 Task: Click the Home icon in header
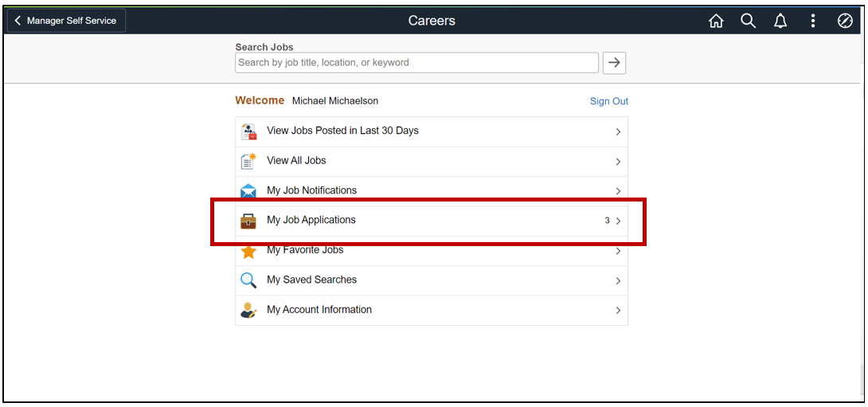point(716,22)
